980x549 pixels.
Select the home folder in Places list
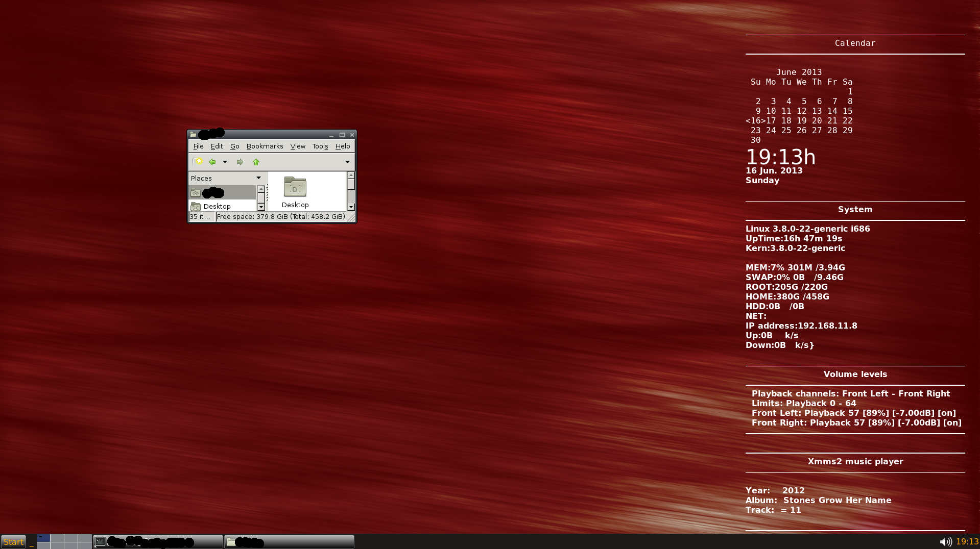(222, 192)
